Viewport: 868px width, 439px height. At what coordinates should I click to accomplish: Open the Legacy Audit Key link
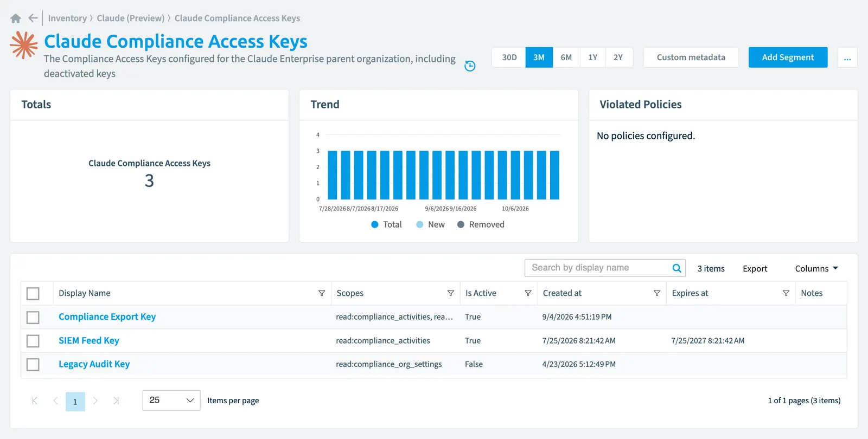[94, 364]
